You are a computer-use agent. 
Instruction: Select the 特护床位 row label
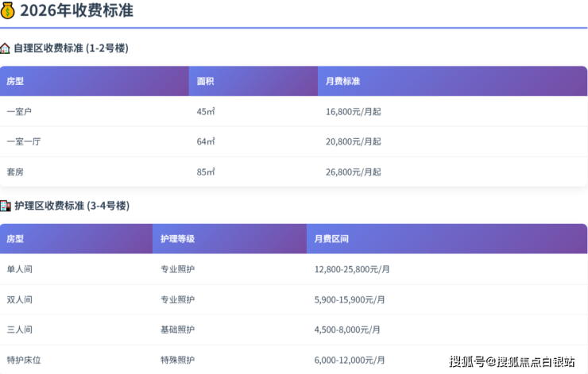[24, 360]
